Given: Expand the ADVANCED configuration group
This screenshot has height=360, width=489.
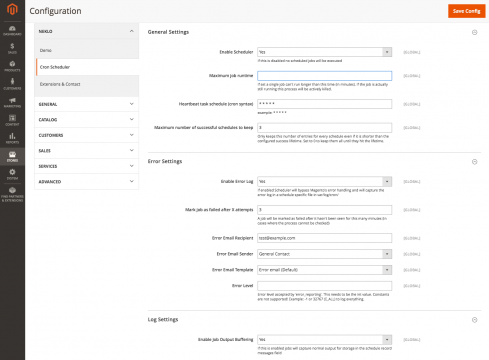Looking at the screenshot, I should click(87, 182).
